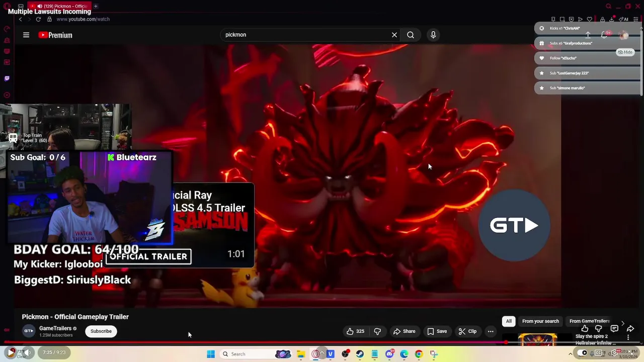
Task: Toggle mute with the player volume icon
Action: pyautogui.click(x=29, y=352)
